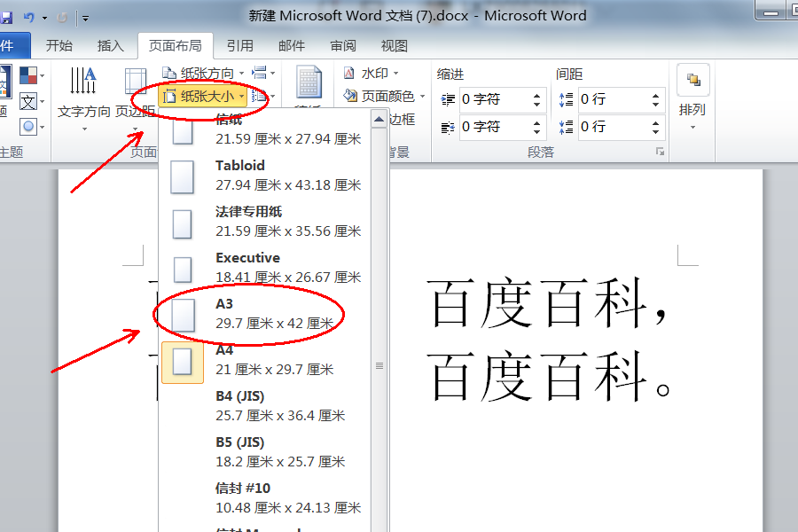Choose Tabloid 27.94 x 43.18 paper size

pyautogui.click(x=266, y=176)
